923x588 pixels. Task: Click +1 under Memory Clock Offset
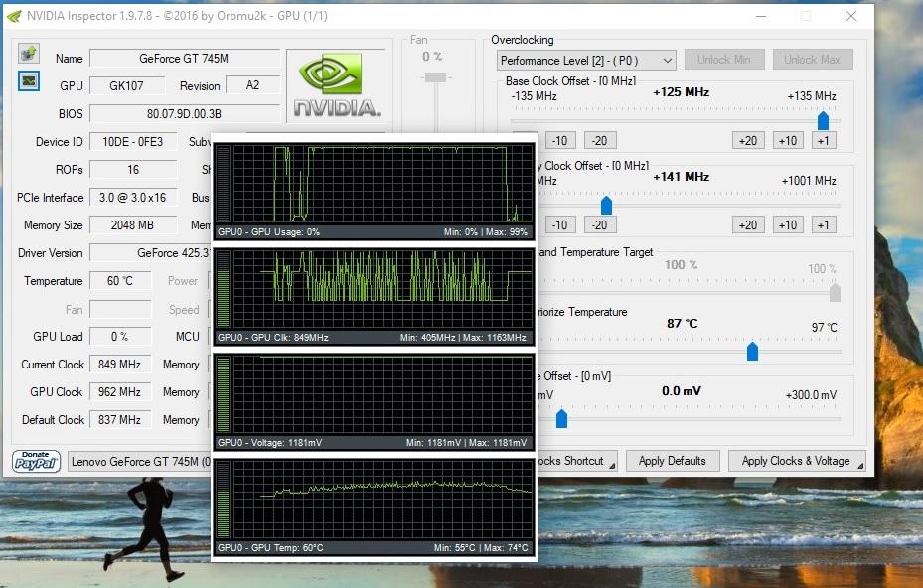pos(824,224)
